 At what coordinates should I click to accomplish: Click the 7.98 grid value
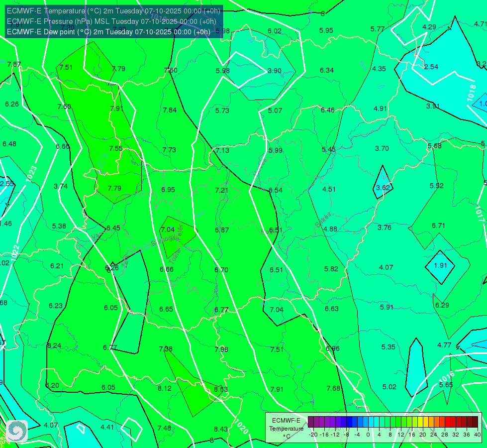coord(221,349)
